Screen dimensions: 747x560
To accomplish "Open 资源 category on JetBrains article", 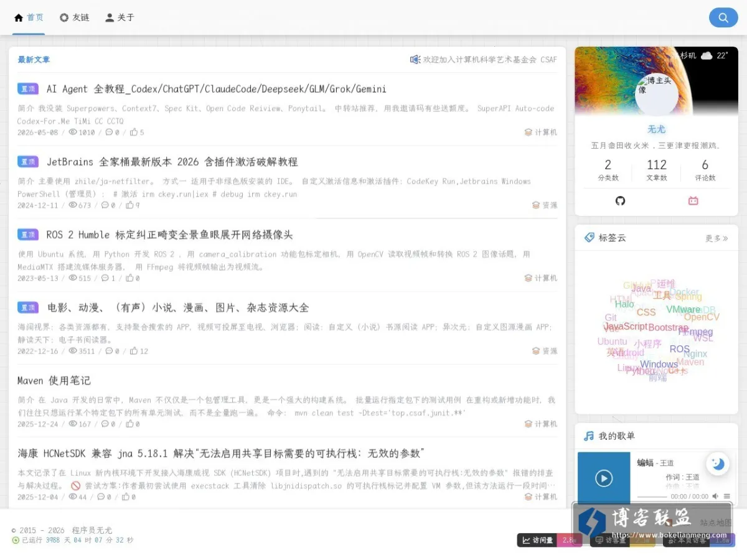I will 545,205.
